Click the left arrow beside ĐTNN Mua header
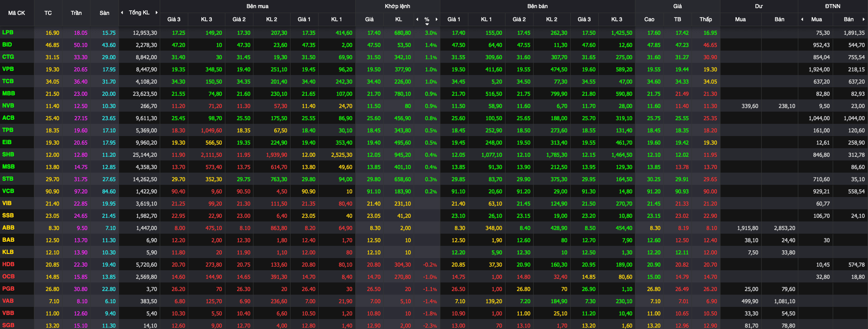The image size is (868, 329). [x=802, y=19]
